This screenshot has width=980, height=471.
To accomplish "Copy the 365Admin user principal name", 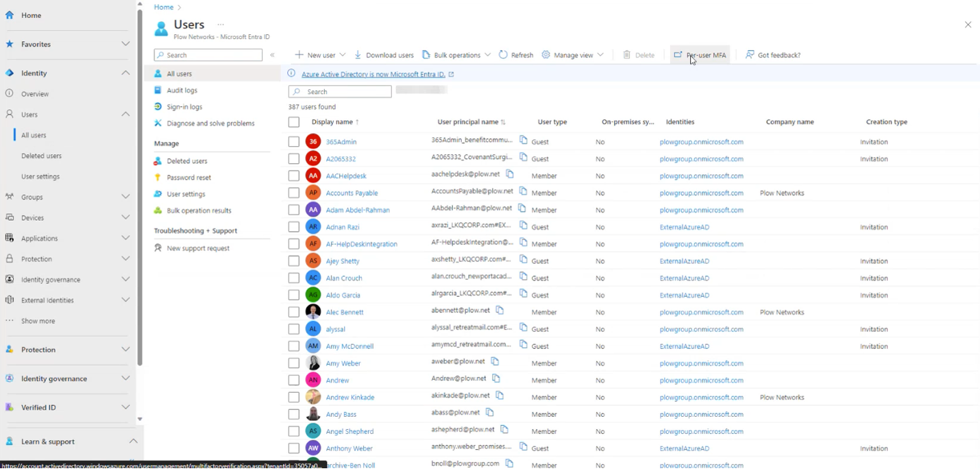I will point(524,140).
